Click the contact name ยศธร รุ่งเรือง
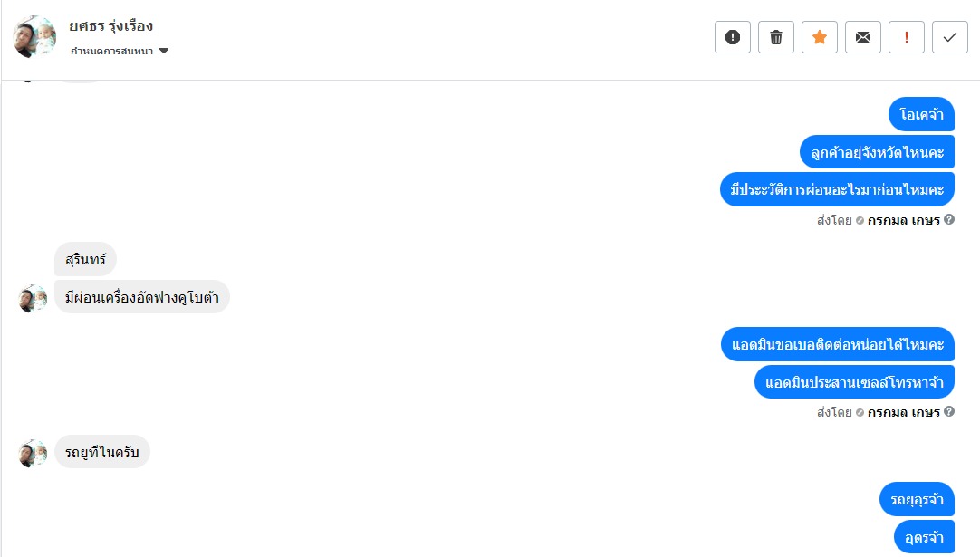 (x=110, y=25)
